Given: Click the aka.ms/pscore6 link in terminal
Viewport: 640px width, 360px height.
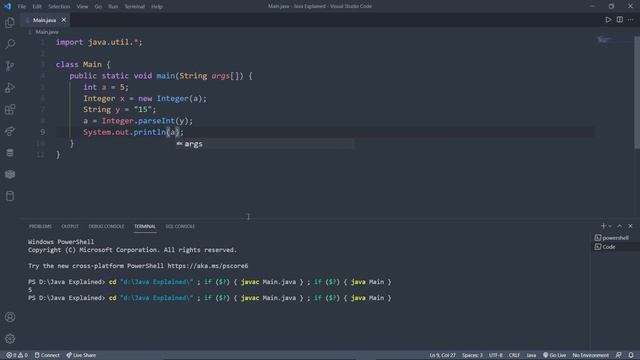Looking at the screenshot, I should [208, 266].
